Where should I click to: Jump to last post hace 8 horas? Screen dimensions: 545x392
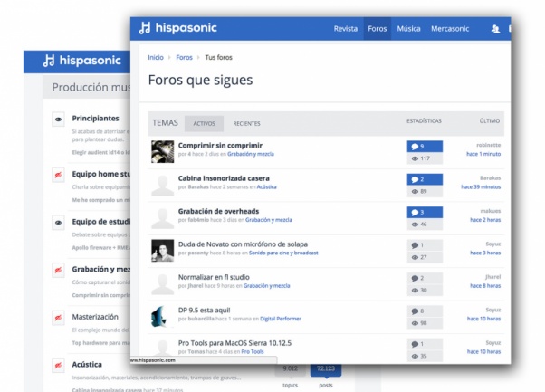485,286
